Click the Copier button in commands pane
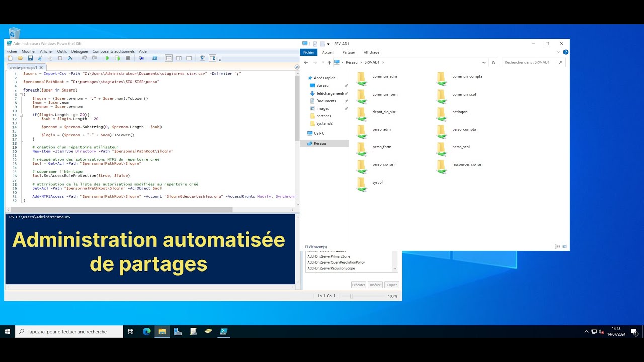 pos(392,285)
